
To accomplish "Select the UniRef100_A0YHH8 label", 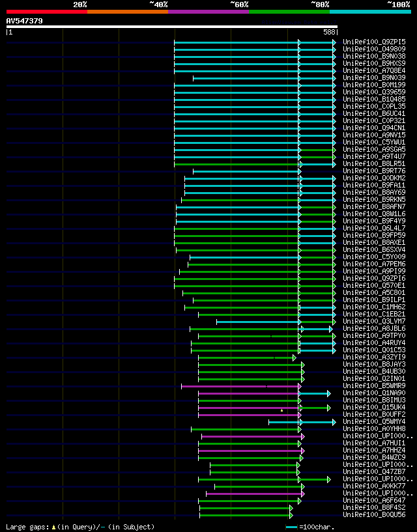I will 374,429.
